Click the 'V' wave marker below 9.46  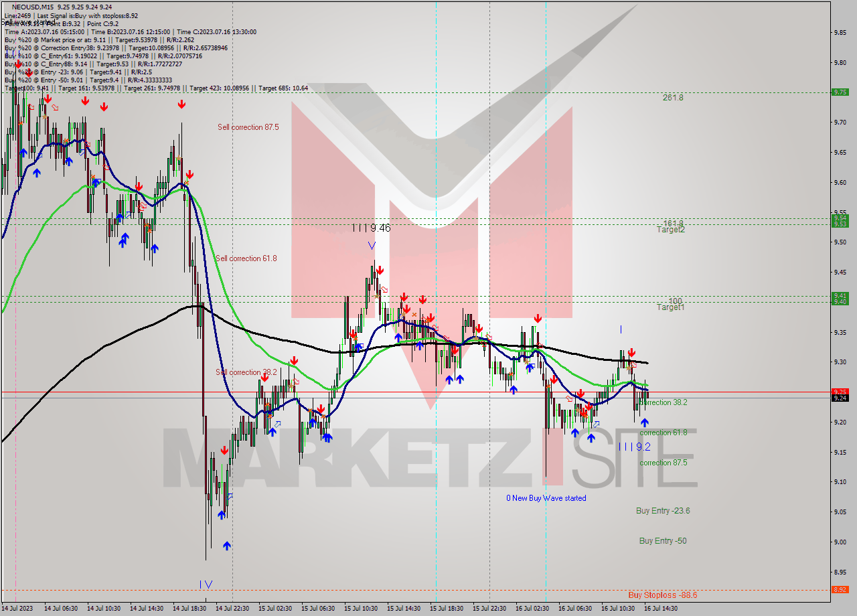[x=372, y=246]
